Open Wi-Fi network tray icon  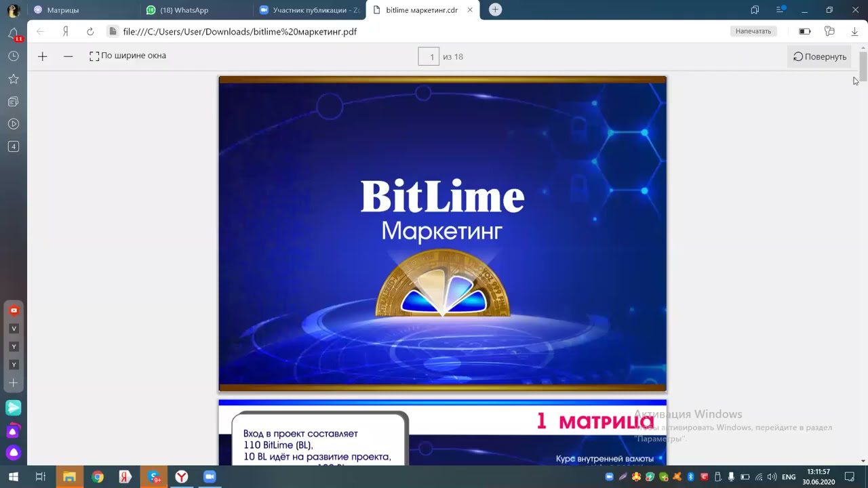click(759, 477)
